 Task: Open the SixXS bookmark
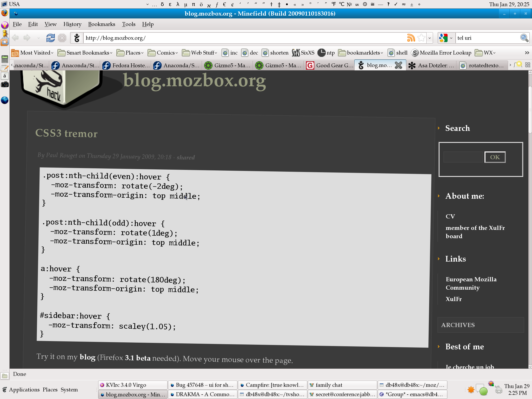[x=303, y=53]
